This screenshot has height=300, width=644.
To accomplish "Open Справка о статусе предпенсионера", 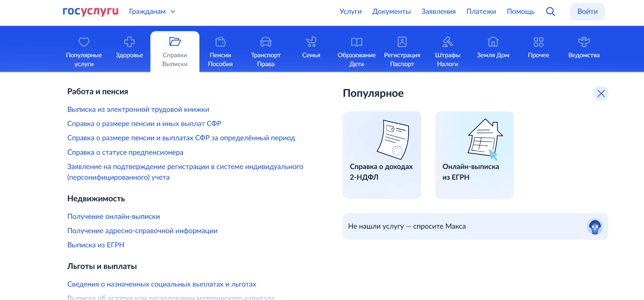I will click(x=125, y=152).
